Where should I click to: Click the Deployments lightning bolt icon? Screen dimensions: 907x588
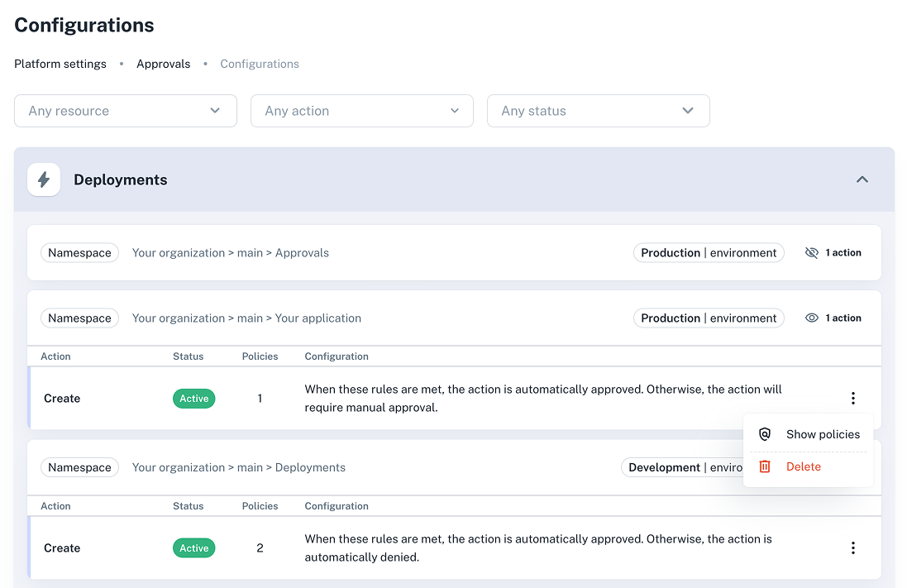click(44, 179)
